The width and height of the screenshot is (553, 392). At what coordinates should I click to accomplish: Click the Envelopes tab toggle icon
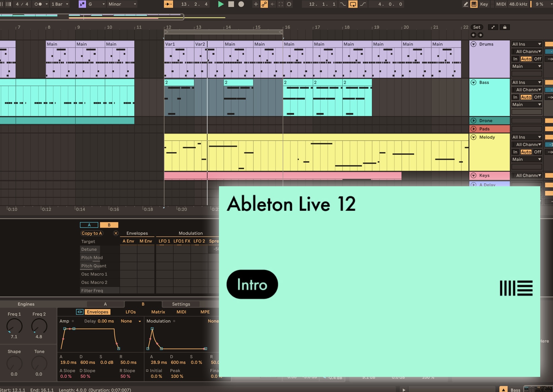pyautogui.click(x=80, y=312)
